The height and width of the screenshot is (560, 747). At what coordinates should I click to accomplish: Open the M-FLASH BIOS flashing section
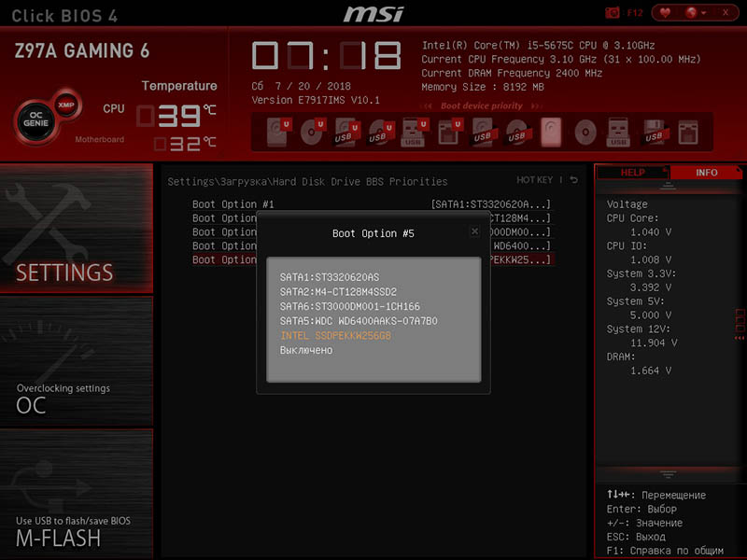pos(77,494)
